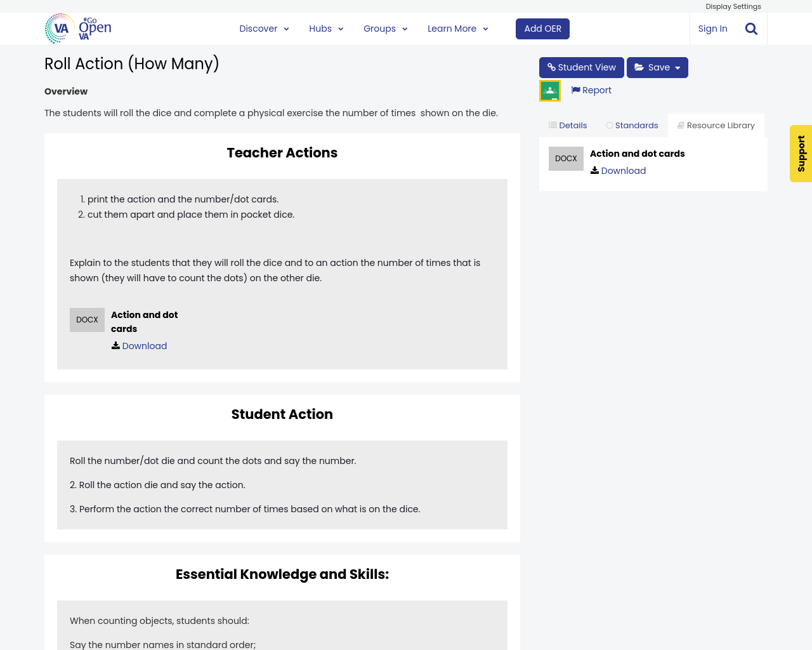Viewport: 812px width, 650px height.
Task: Switch to the Standards tab
Action: (632, 126)
